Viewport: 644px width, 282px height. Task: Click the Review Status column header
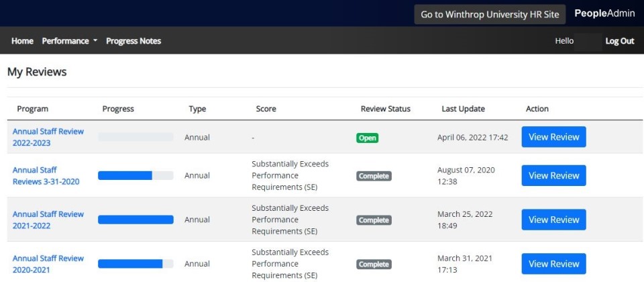point(385,109)
